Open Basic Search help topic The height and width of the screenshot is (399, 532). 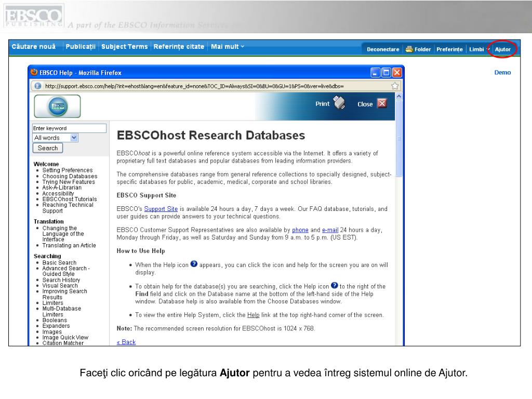[59, 262]
